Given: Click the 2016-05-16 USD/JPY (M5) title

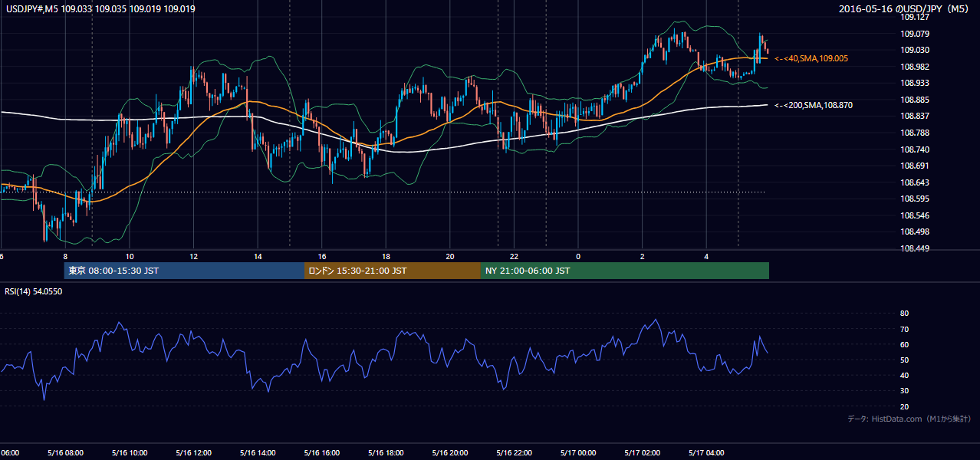Looking at the screenshot, I should [x=906, y=9].
